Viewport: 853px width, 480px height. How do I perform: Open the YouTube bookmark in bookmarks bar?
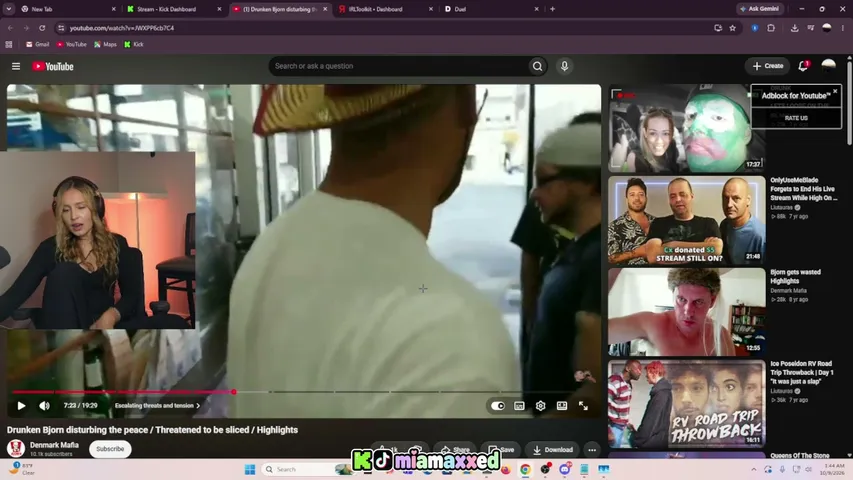[x=72, y=45]
